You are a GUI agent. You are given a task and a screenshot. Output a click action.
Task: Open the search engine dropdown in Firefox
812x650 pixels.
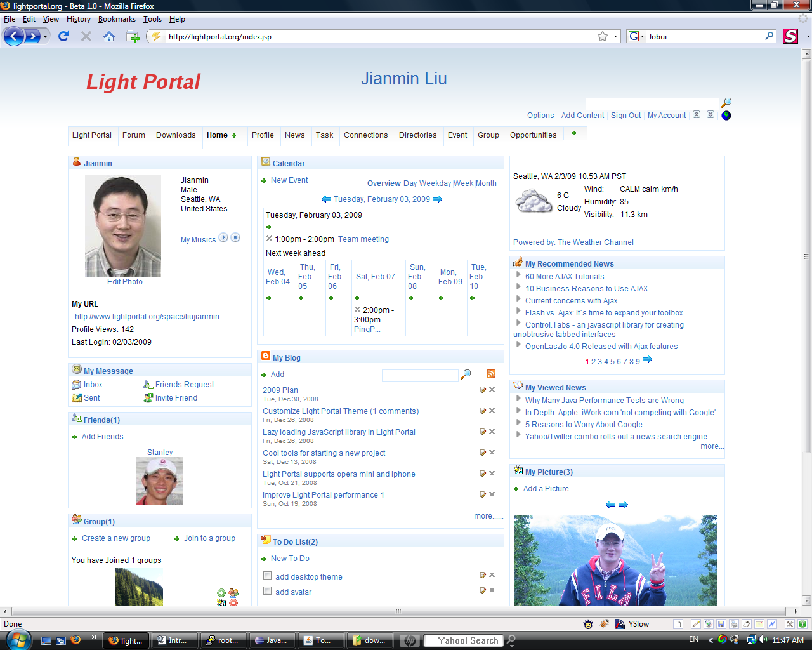click(x=635, y=36)
